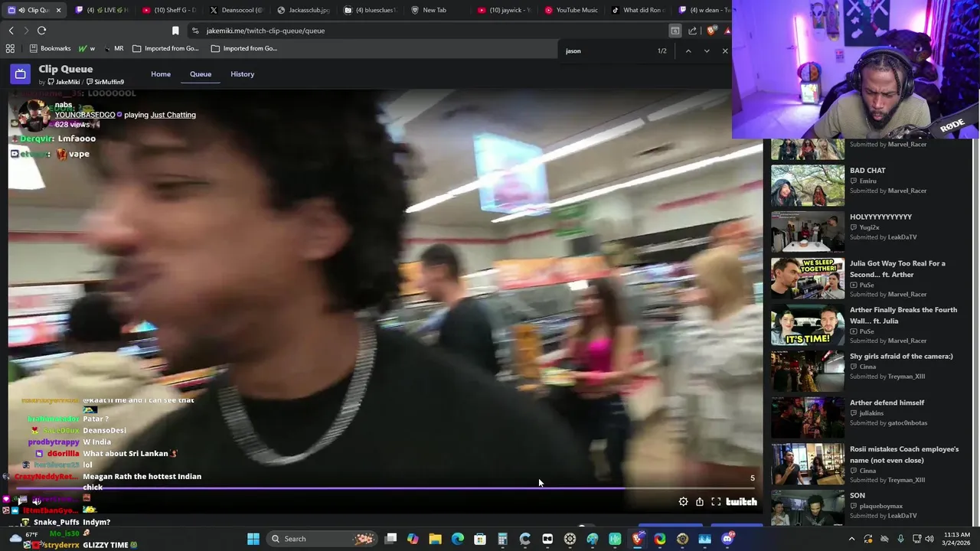Screen dimensions: 980x551
Task: Select Arther defend himself clip
Action: tap(867, 418)
